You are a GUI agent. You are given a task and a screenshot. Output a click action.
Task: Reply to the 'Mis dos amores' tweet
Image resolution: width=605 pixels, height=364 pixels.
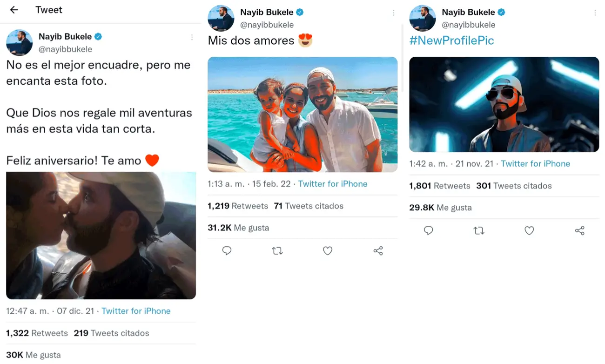pyautogui.click(x=227, y=251)
